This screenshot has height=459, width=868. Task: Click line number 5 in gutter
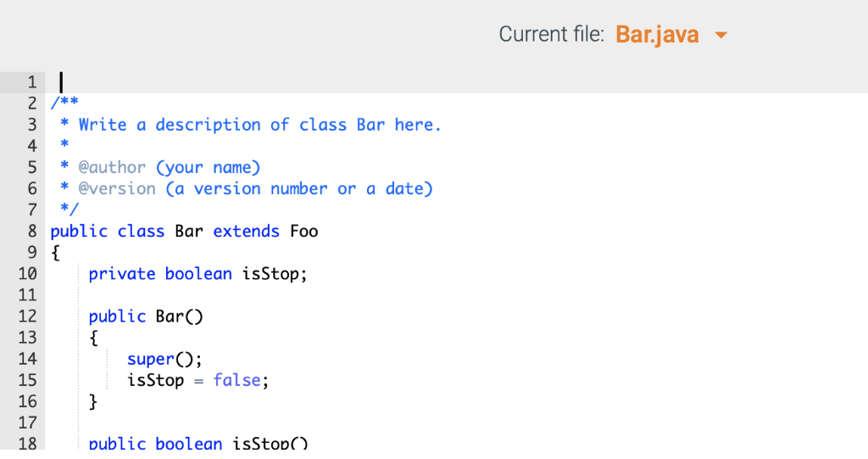click(32, 167)
